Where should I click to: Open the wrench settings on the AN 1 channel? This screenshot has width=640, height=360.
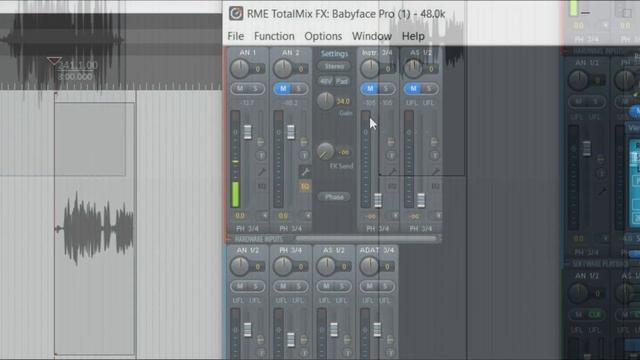click(x=262, y=172)
